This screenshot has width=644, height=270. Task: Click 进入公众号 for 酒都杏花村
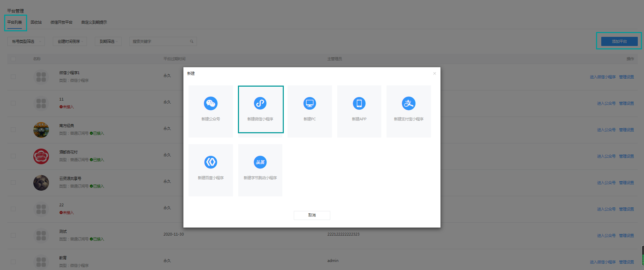606,156
